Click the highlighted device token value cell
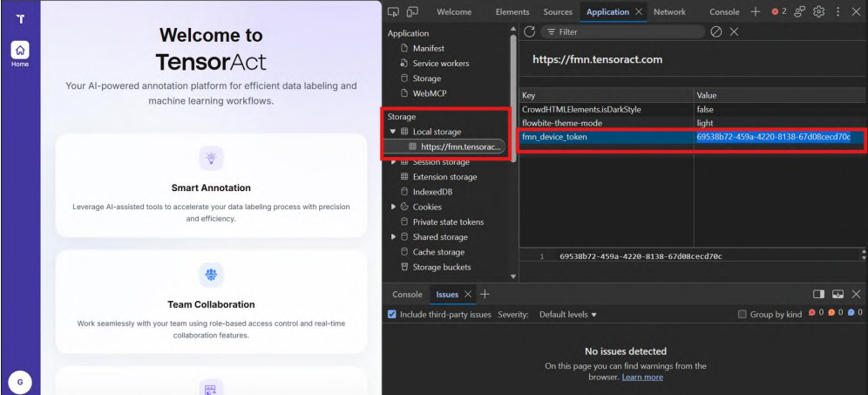 pyautogui.click(x=780, y=136)
